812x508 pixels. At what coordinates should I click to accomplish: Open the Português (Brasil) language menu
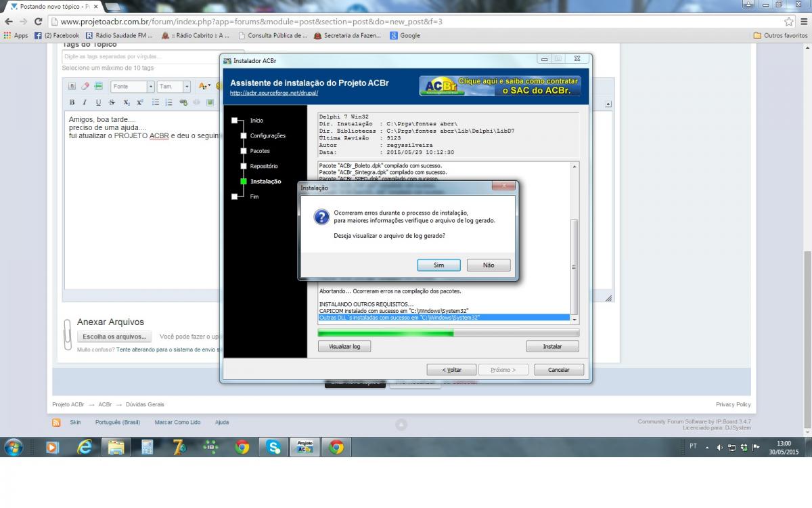(x=118, y=422)
